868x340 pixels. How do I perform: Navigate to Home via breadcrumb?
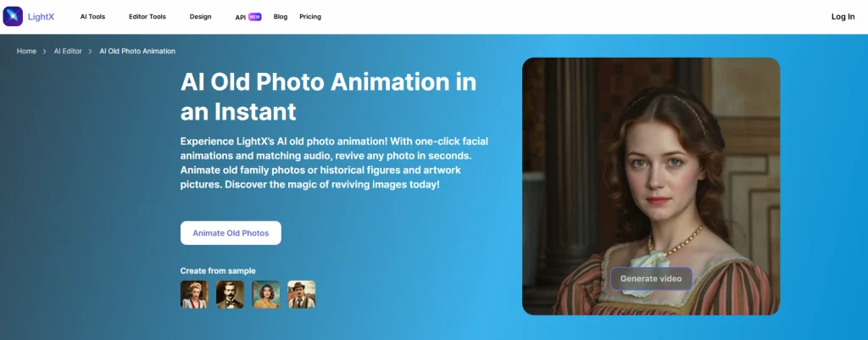click(x=26, y=51)
